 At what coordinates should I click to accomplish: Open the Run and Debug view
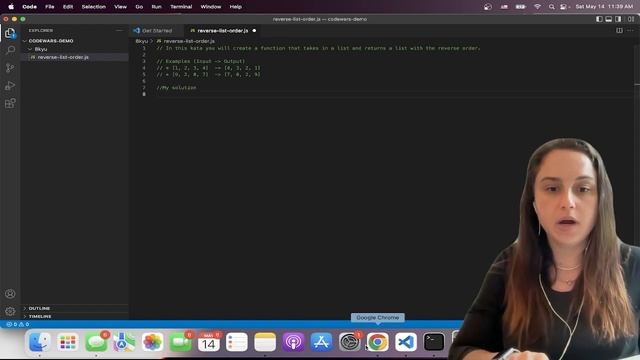pyautogui.click(x=10, y=85)
